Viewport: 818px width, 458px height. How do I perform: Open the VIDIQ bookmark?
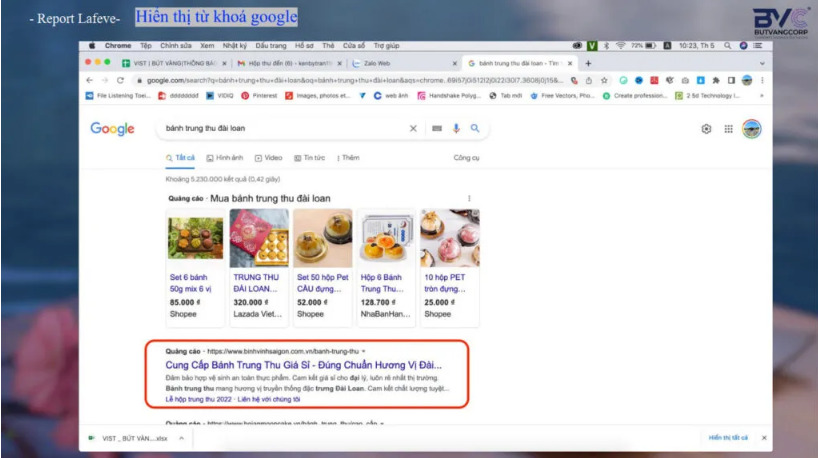tap(220, 95)
